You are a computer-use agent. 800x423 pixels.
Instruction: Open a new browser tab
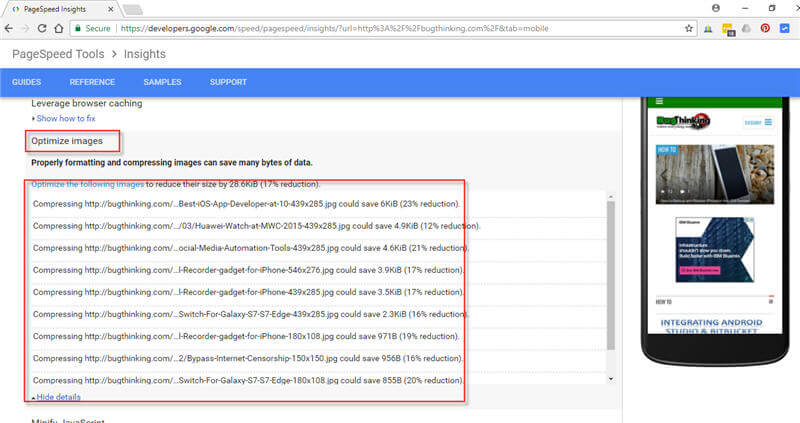tap(133, 9)
